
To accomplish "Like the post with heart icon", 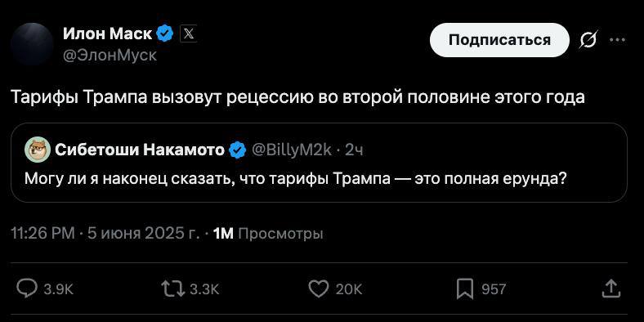I will 318,289.
